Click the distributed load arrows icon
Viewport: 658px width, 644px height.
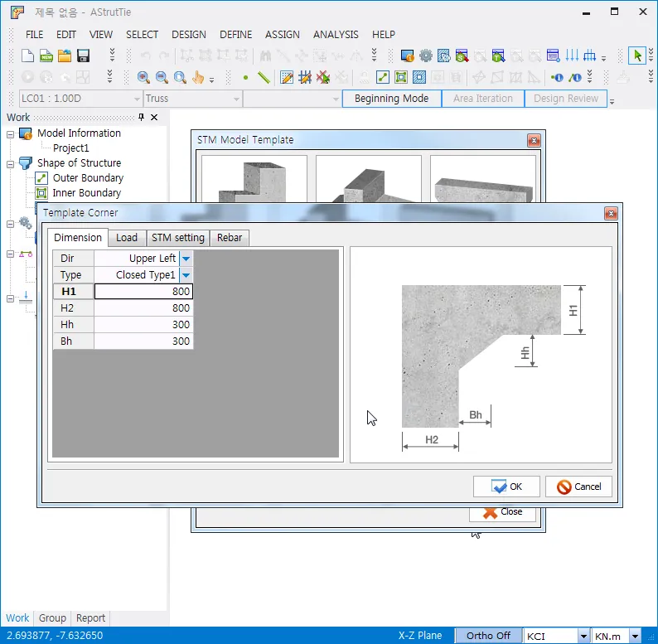point(589,56)
